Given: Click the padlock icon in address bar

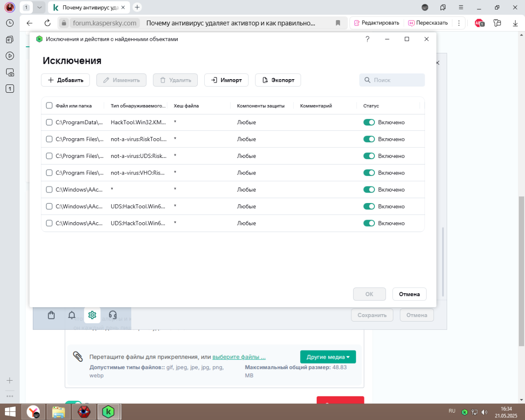Looking at the screenshot, I should 64,23.
